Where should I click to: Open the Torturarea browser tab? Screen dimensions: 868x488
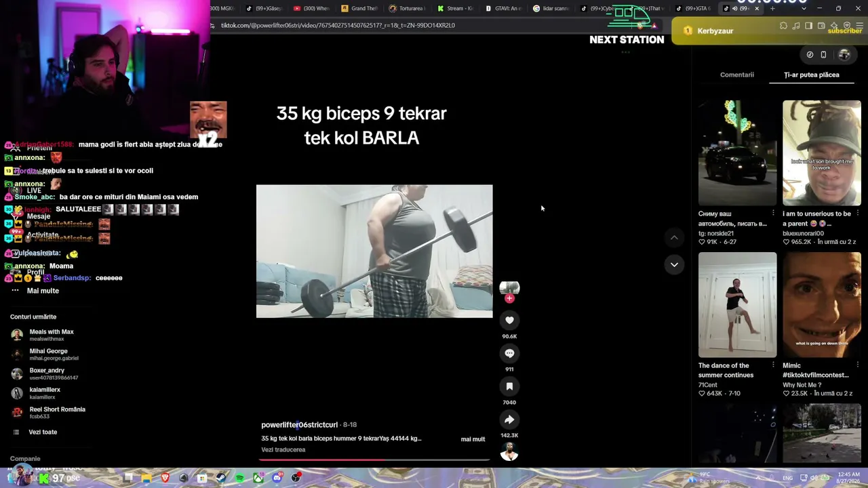click(408, 9)
